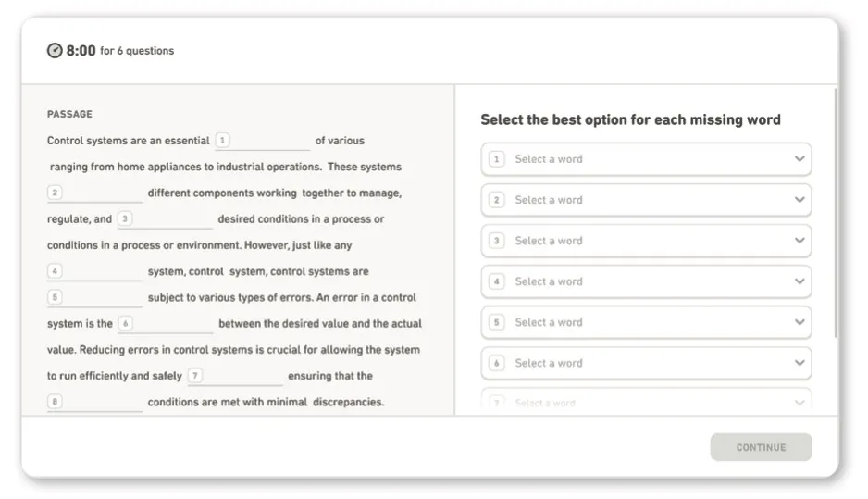Viewport: 868px width, 499px height.
Task: Open the dropdown for missing word 5
Action: (x=646, y=322)
